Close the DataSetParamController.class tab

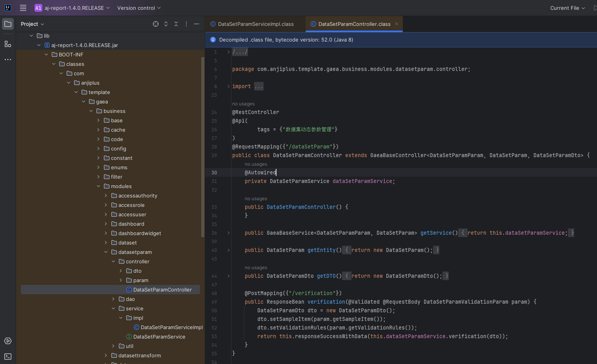point(397,24)
